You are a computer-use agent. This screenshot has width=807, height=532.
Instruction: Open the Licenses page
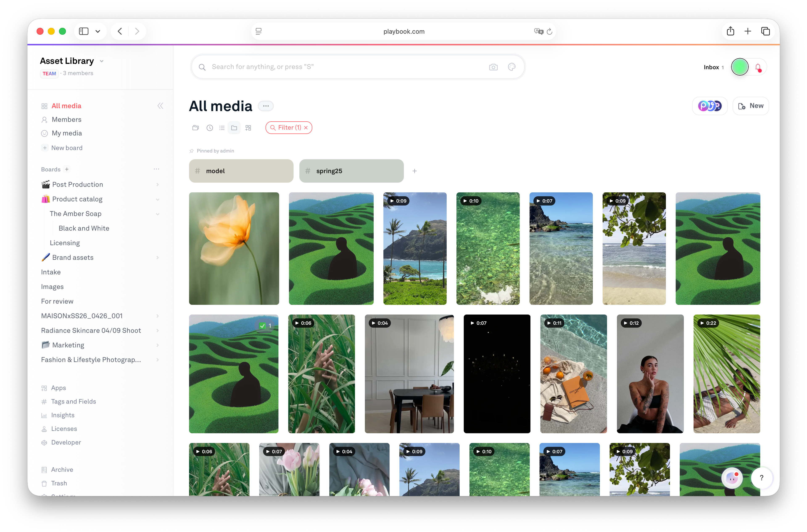point(64,429)
